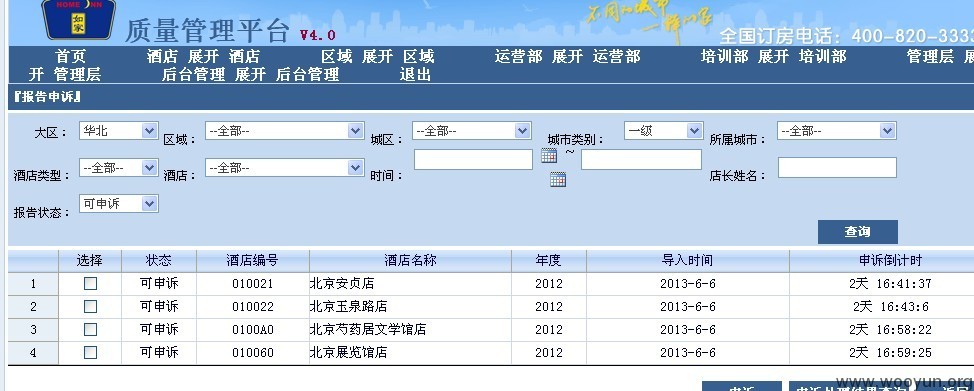
Task: Open the 酒店类型 dropdown
Action: point(119,167)
